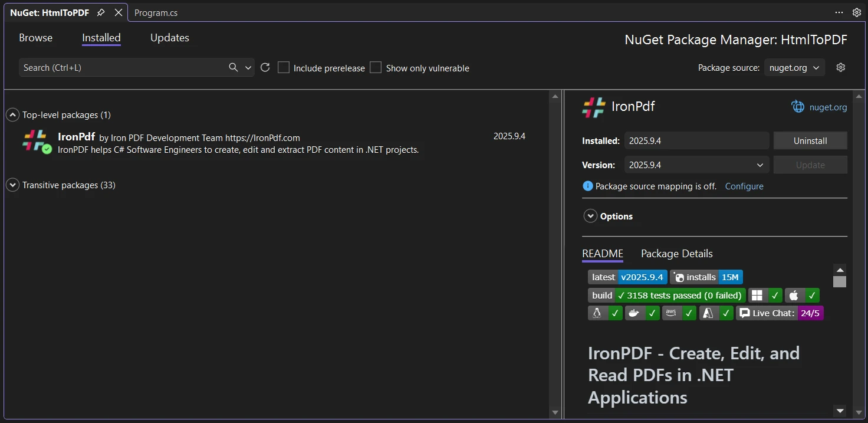Click the Uninstall button

(810, 141)
